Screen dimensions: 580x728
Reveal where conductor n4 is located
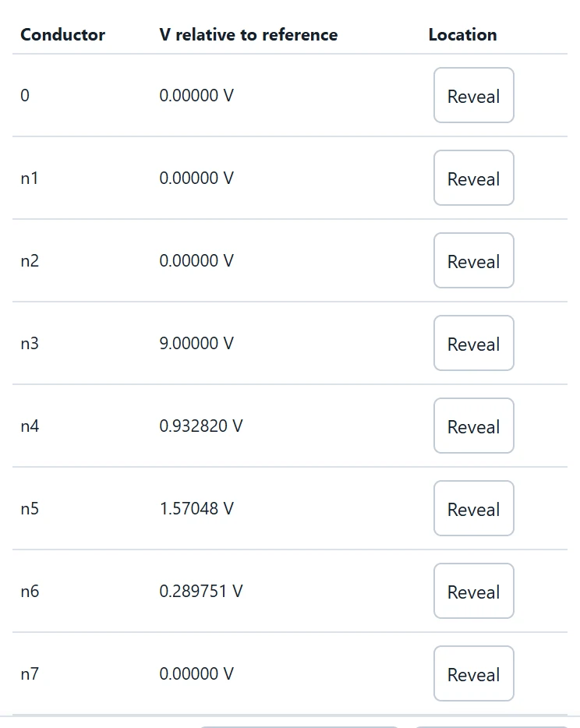point(474,426)
